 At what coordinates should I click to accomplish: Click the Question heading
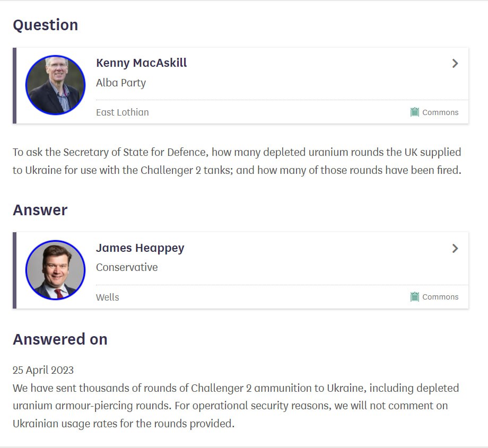pos(46,25)
